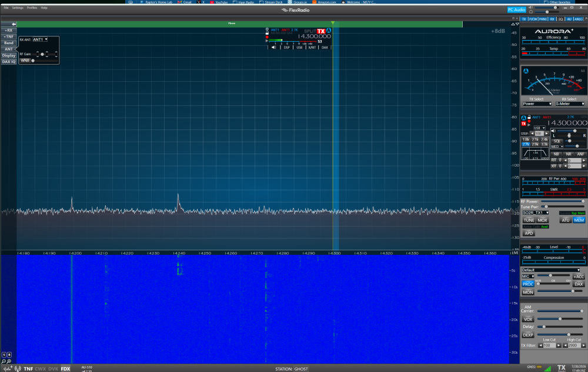Screen dimensions: 588x372
Task: Open the RX Select S-Meter dropdown
Action: [x=570, y=104]
